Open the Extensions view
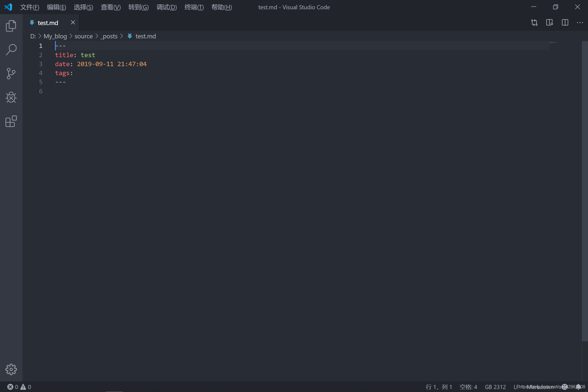This screenshot has width=588, height=392. click(11, 121)
